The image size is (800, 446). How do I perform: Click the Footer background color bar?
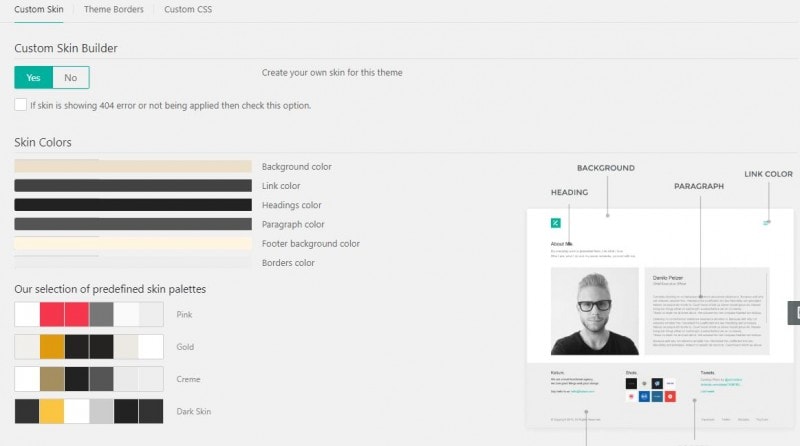[132, 244]
